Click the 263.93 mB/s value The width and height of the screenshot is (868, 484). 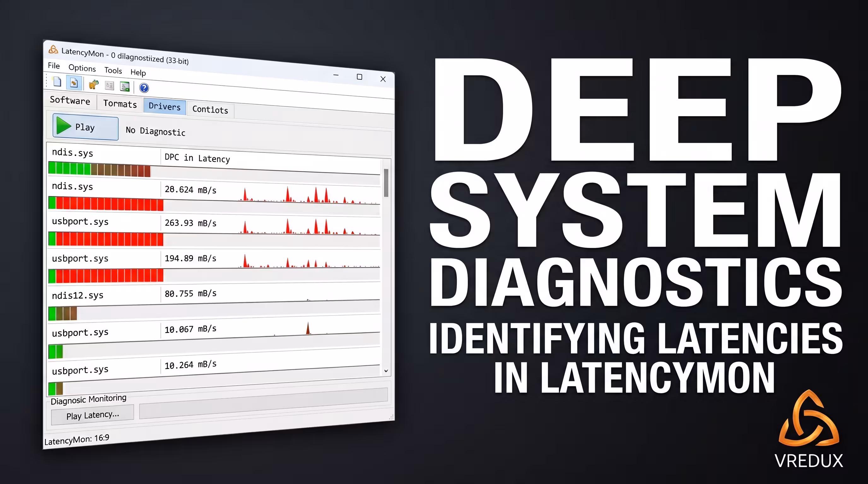191,223
